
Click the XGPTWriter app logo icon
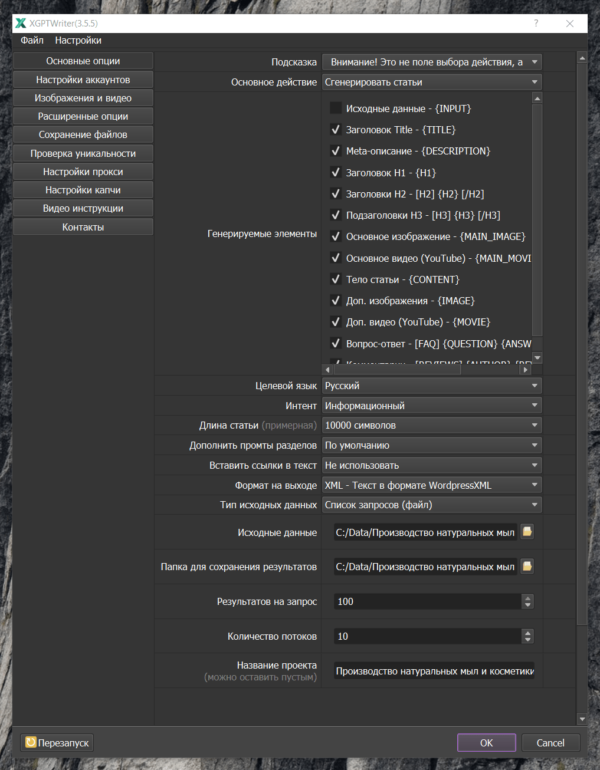(21, 23)
